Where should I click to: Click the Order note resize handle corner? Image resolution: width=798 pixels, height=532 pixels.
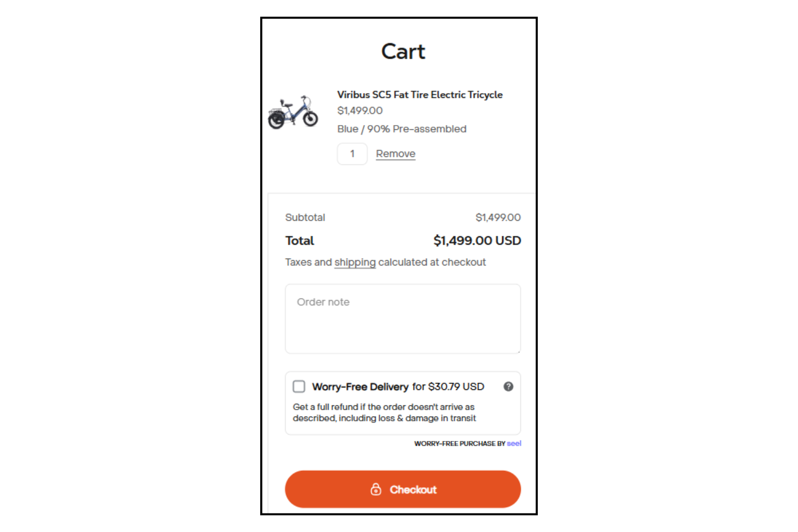(518, 351)
